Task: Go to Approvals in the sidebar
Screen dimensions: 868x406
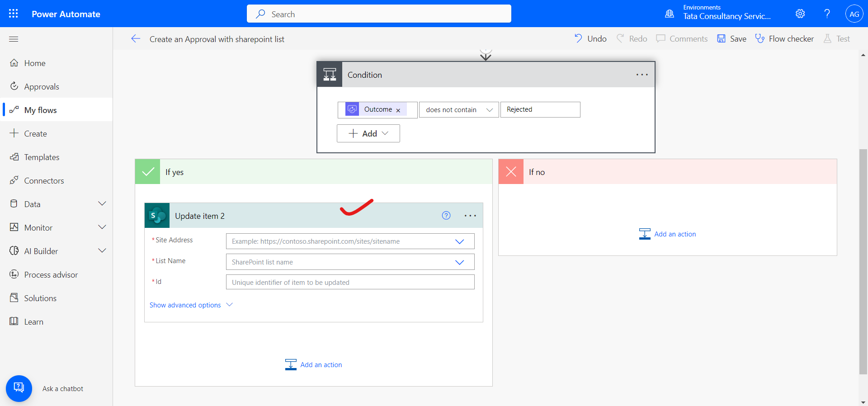Action: (x=42, y=87)
